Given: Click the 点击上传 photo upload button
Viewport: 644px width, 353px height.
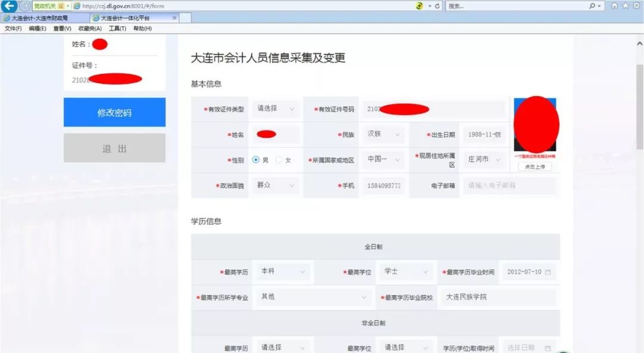Looking at the screenshot, I should pyautogui.click(x=535, y=166).
